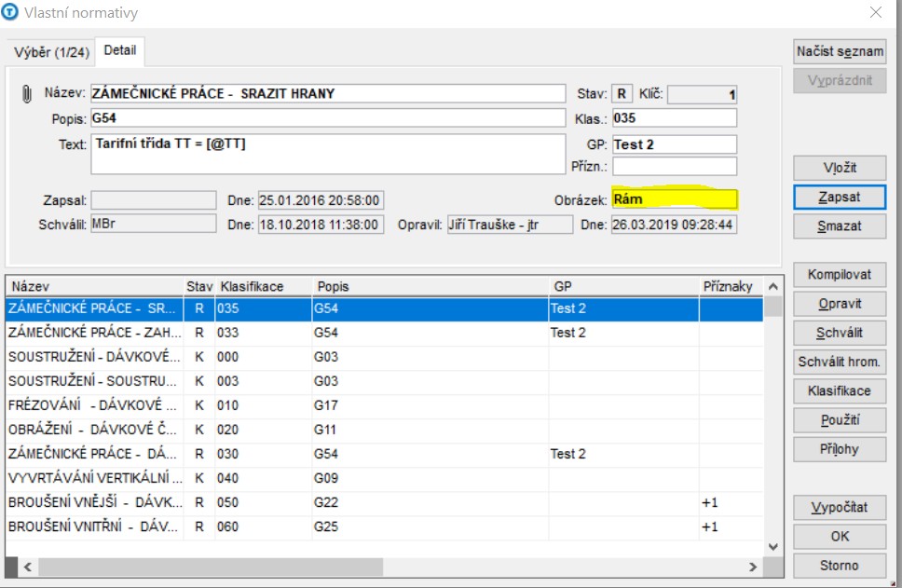Click the paperclip attachment icon

coord(26,94)
